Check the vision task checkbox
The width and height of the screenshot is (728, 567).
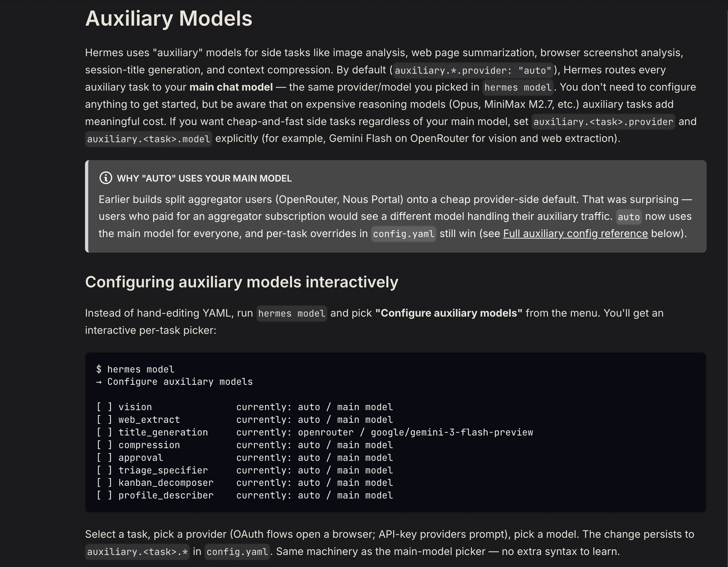tap(104, 407)
